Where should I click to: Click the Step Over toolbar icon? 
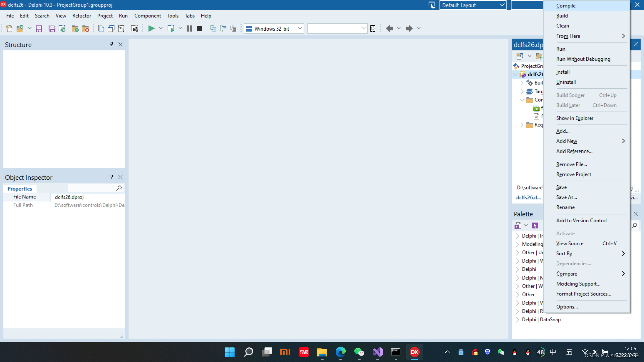pos(223,28)
